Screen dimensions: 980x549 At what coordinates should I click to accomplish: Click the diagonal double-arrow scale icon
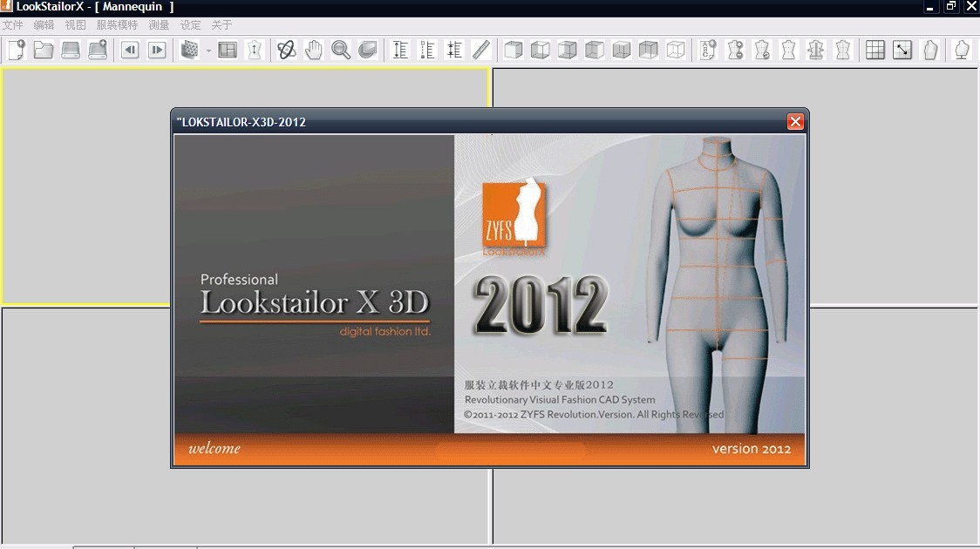coord(902,50)
